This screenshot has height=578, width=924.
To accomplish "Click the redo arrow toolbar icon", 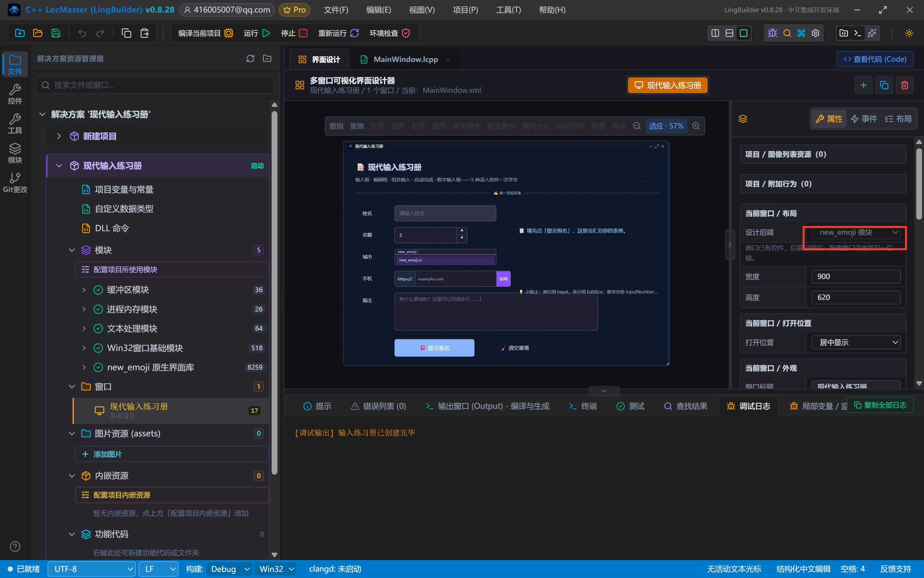I will (x=100, y=33).
